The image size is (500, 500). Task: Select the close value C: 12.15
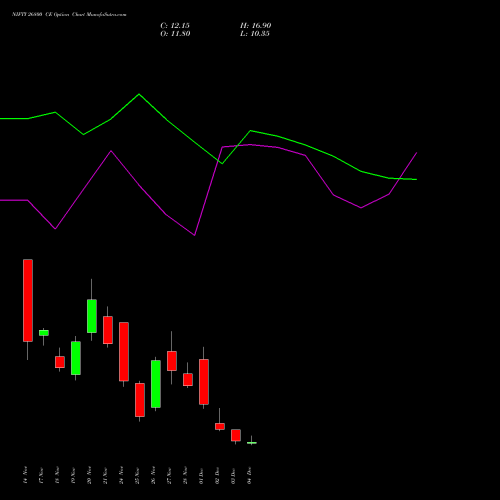pyautogui.click(x=175, y=26)
